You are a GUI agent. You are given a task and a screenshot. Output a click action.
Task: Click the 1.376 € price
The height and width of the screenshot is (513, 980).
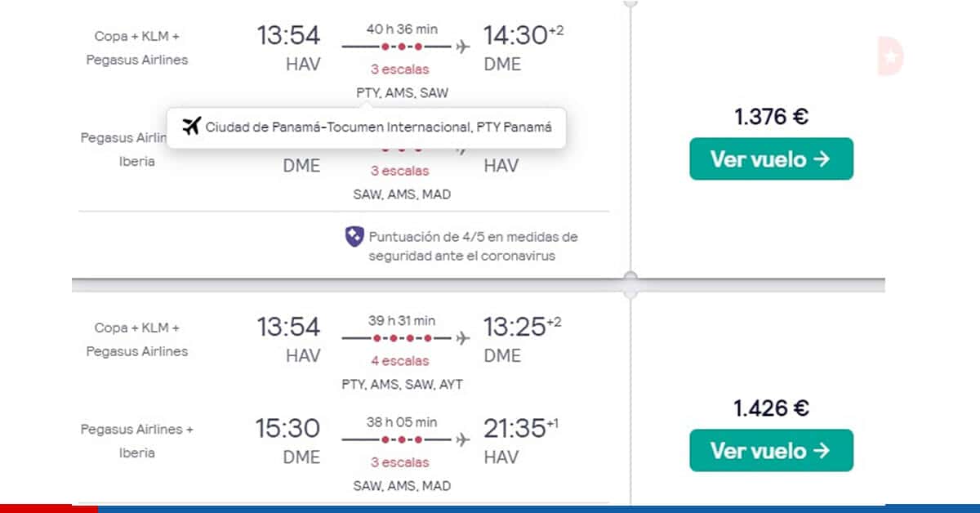771,117
